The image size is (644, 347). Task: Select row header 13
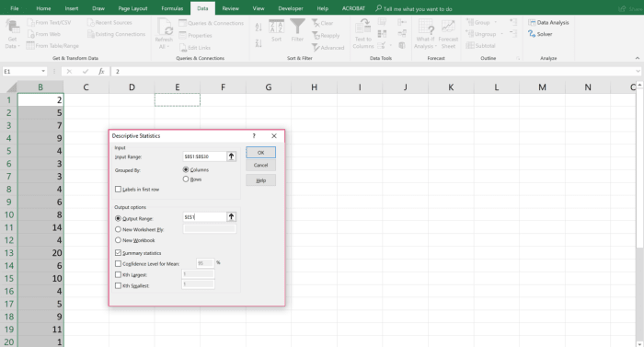tap(8, 253)
